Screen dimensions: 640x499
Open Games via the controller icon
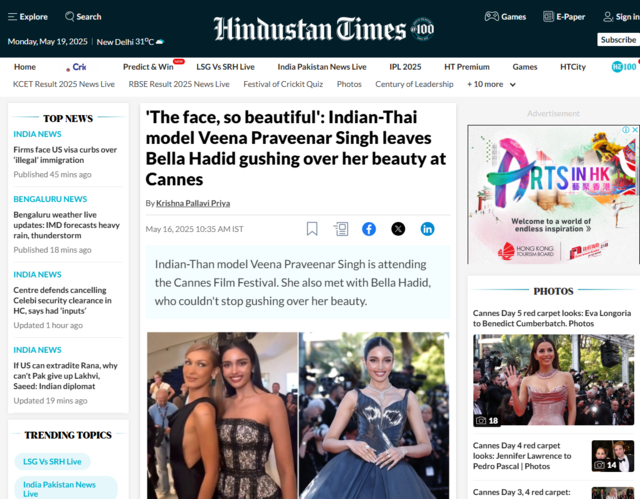click(491, 16)
